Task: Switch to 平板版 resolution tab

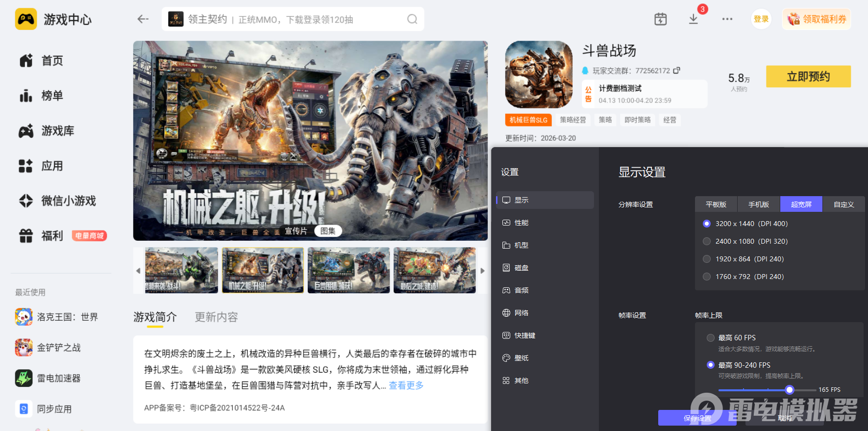Action: (716, 204)
